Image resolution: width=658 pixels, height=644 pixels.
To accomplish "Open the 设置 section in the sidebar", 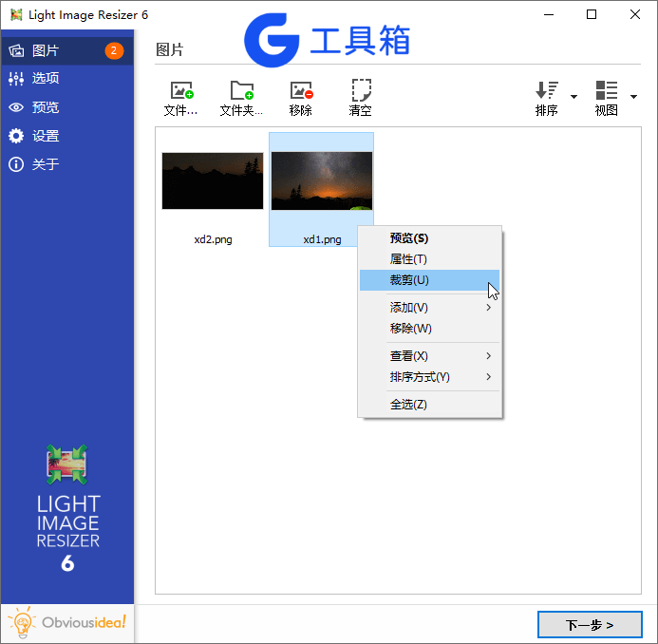I will coord(67,136).
